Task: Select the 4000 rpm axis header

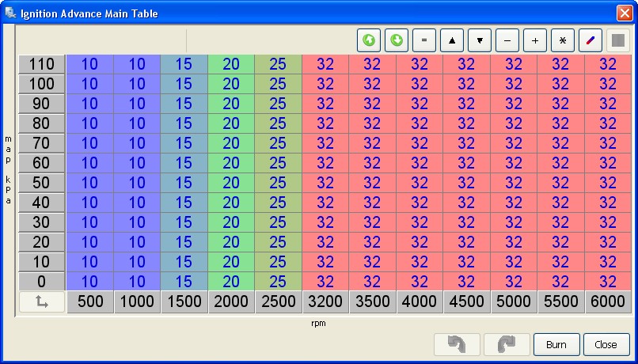Action: 420,301
